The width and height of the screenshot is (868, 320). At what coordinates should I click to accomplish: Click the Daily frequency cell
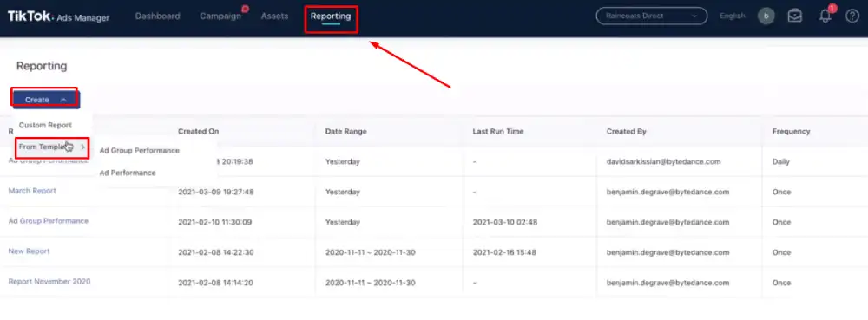pyautogui.click(x=781, y=162)
